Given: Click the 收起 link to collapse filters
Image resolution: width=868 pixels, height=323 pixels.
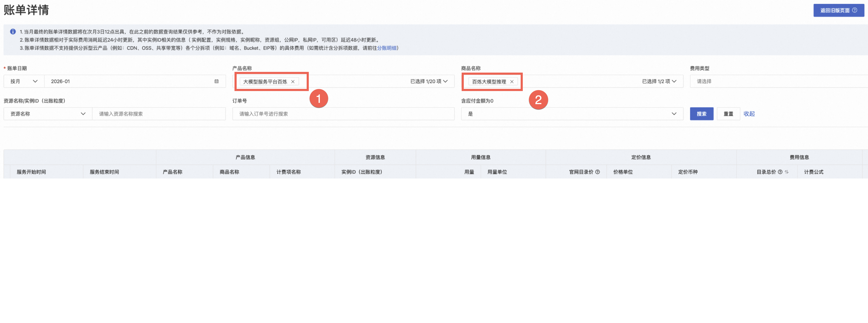Looking at the screenshot, I should pyautogui.click(x=749, y=114).
